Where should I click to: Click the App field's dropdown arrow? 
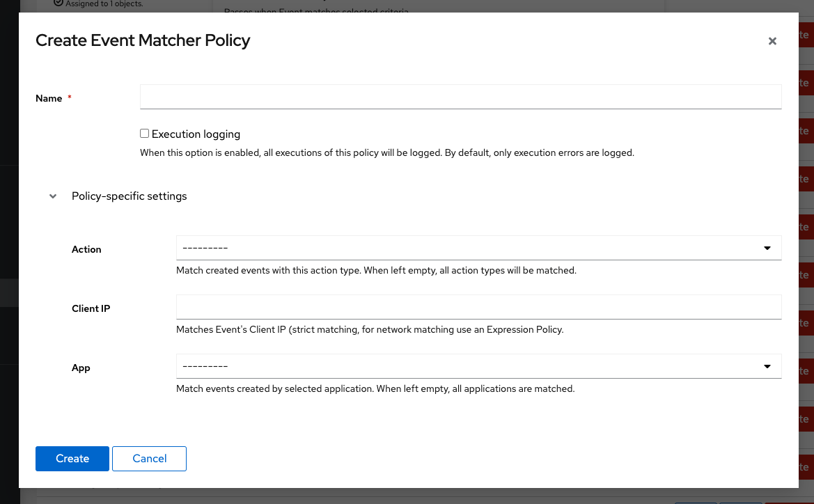pyautogui.click(x=767, y=366)
